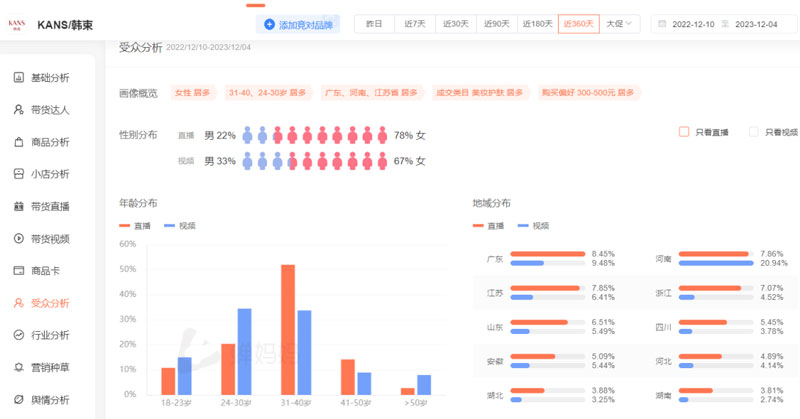Click the 商品分析 bag icon
800x419 pixels.
tap(19, 142)
